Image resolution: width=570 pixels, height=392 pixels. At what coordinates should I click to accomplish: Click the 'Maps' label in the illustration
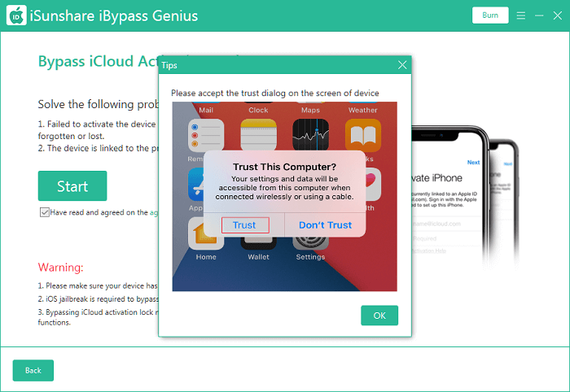311,110
